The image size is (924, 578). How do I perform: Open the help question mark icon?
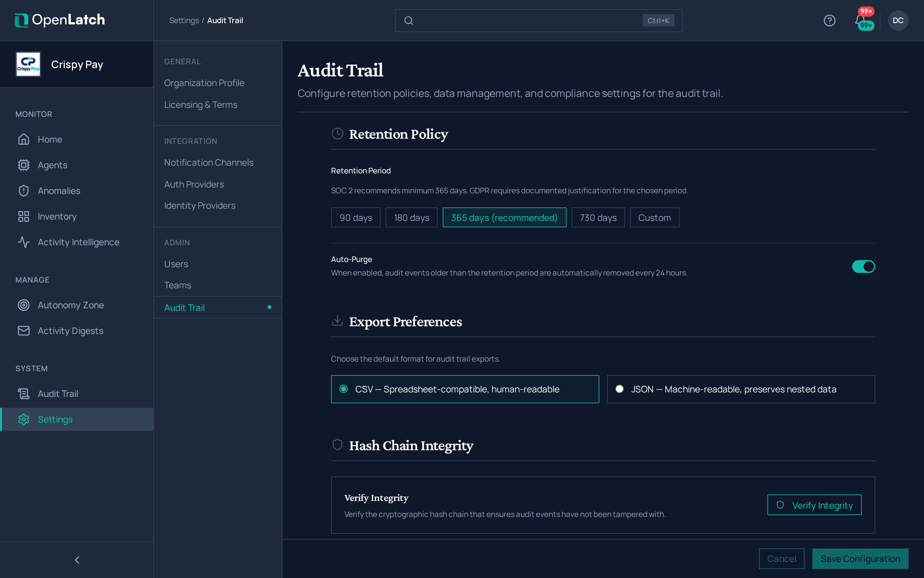pos(829,20)
